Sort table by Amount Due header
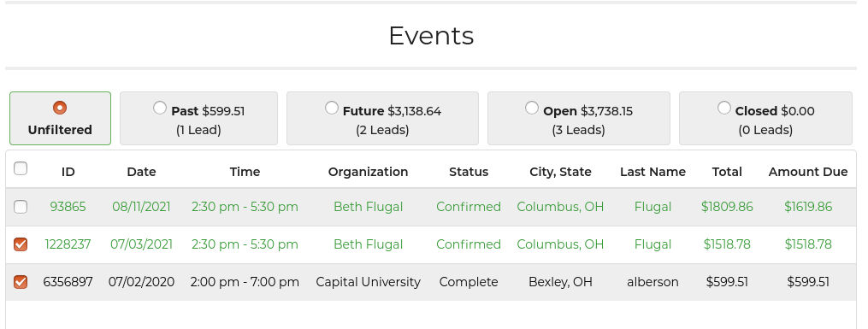This screenshot has height=329, width=868. click(x=808, y=172)
